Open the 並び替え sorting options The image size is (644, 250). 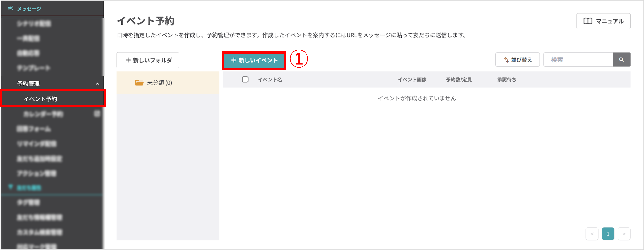pyautogui.click(x=517, y=59)
